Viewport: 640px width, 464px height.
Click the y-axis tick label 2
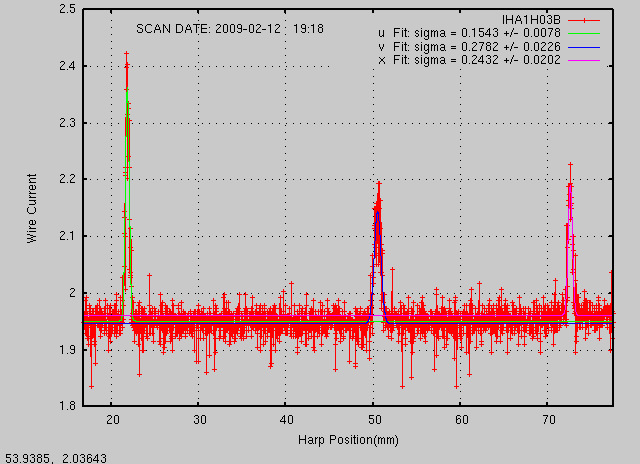[73, 293]
